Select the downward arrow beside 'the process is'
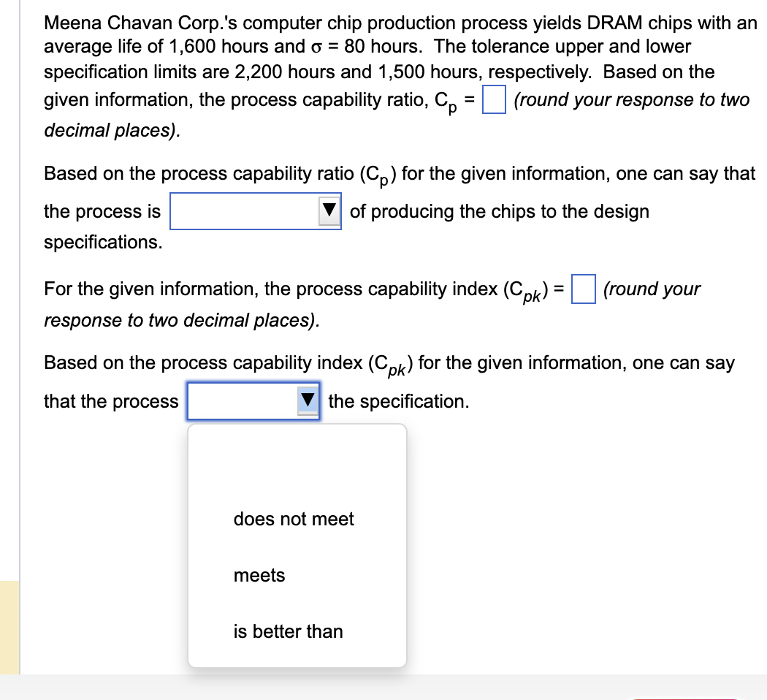This screenshot has width=767, height=700. [x=330, y=211]
